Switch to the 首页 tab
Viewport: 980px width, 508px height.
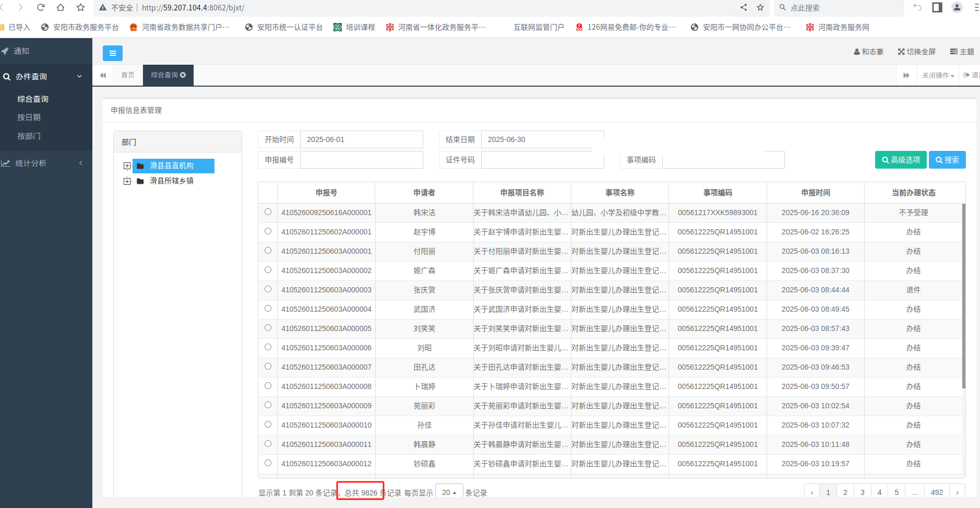tap(128, 75)
